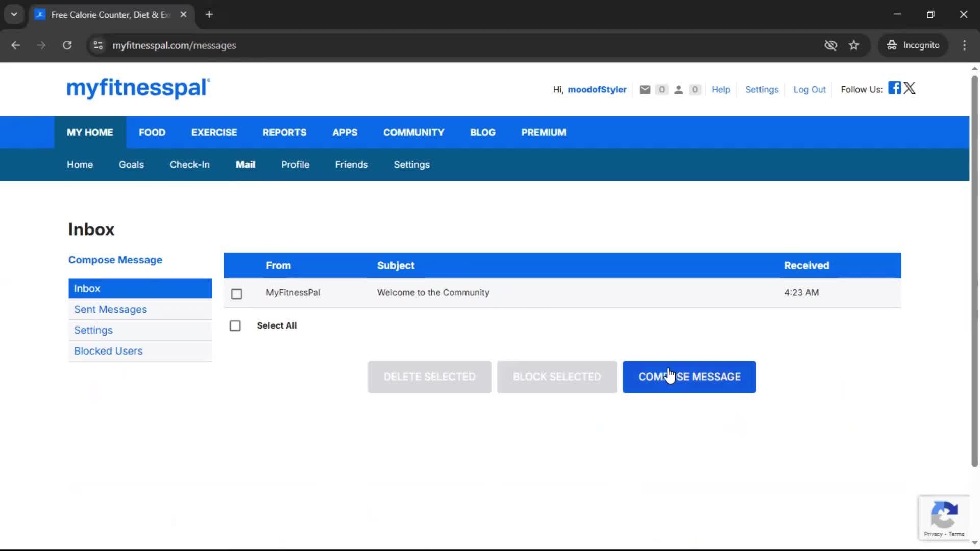Open Sent Messages in the sidebar

pos(140,309)
